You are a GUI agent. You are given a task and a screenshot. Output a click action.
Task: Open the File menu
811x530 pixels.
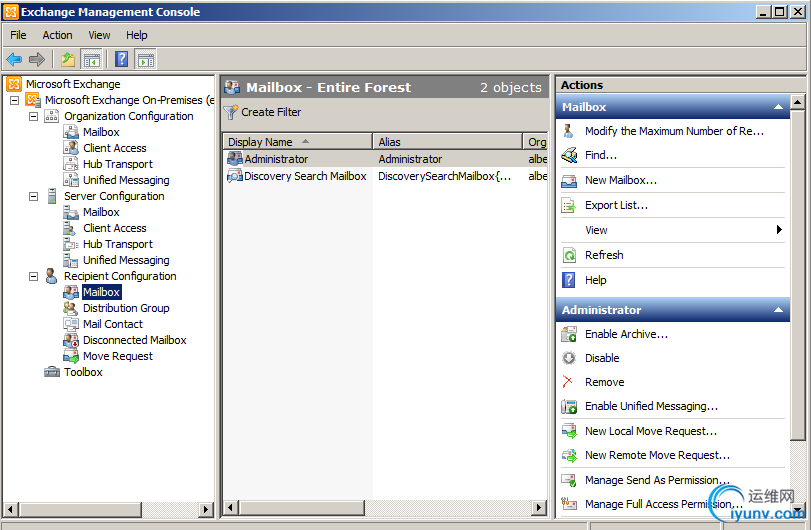pyautogui.click(x=18, y=35)
